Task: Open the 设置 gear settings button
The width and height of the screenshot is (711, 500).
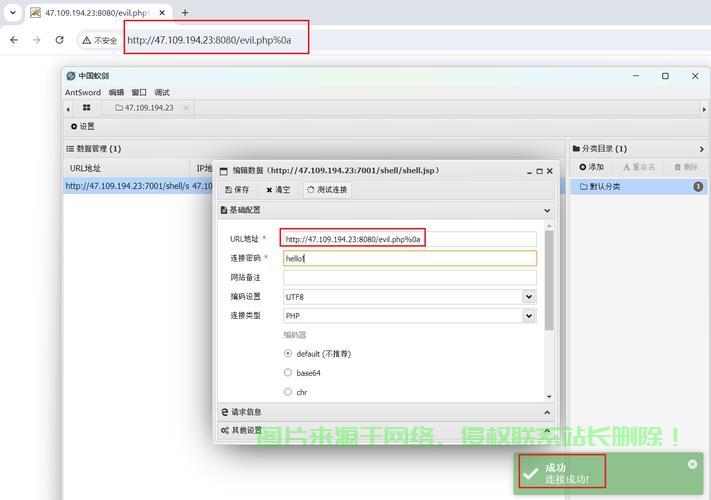Action: pyautogui.click(x=82, y=127)
